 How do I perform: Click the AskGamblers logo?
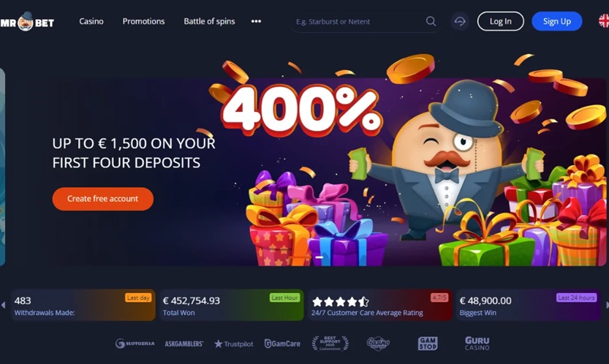pos(184,344)
